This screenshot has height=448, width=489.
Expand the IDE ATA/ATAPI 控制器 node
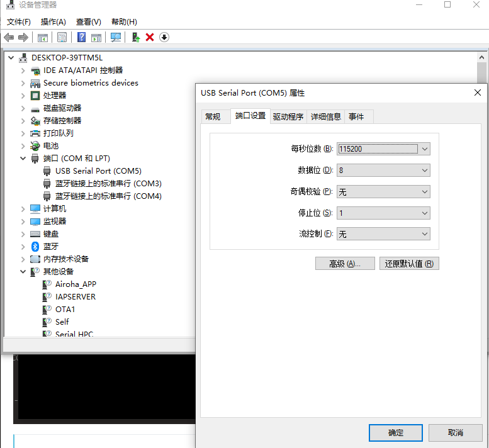pos(23,70)
